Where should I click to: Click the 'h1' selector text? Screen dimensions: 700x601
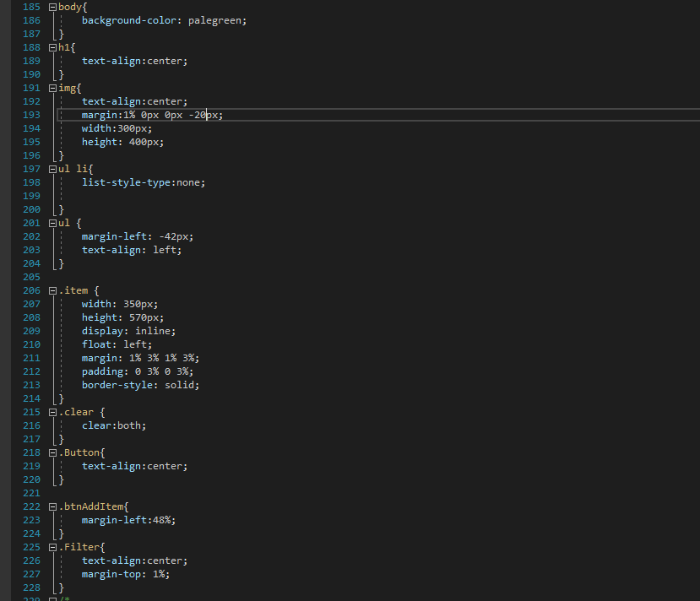tap(64, 48)
